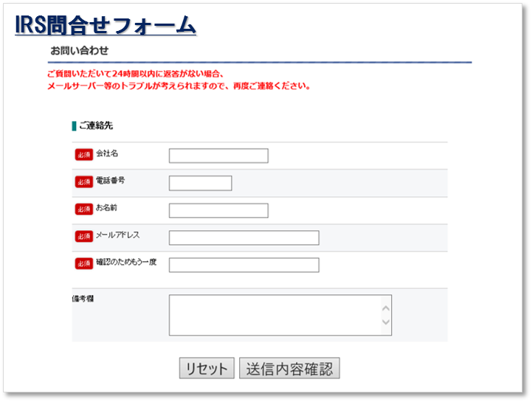The width and height of the screenshot is (532, 402).
Task: Click the メールアドレス field label
Action: pos(117,235)
